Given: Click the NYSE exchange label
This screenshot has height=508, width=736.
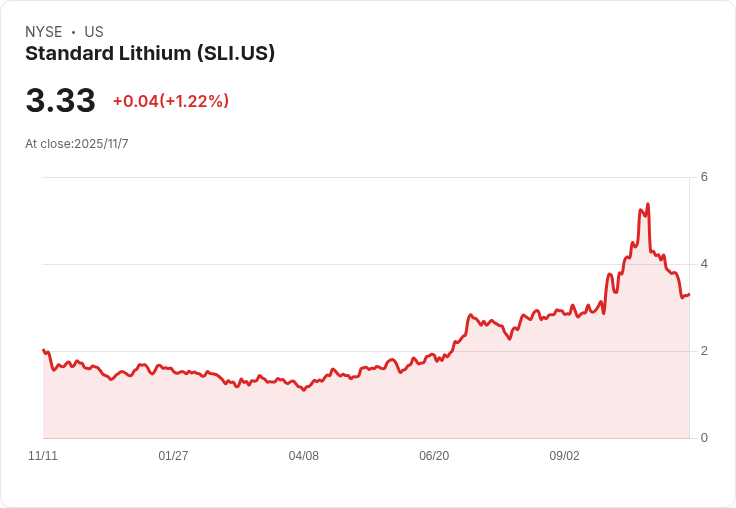Looking at the screenshot, I should (44, 31).
